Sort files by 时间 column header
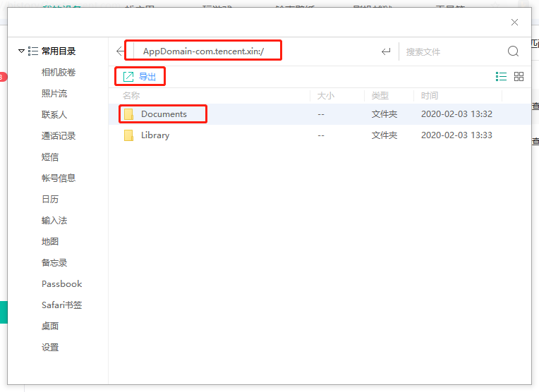 (430, 96)
